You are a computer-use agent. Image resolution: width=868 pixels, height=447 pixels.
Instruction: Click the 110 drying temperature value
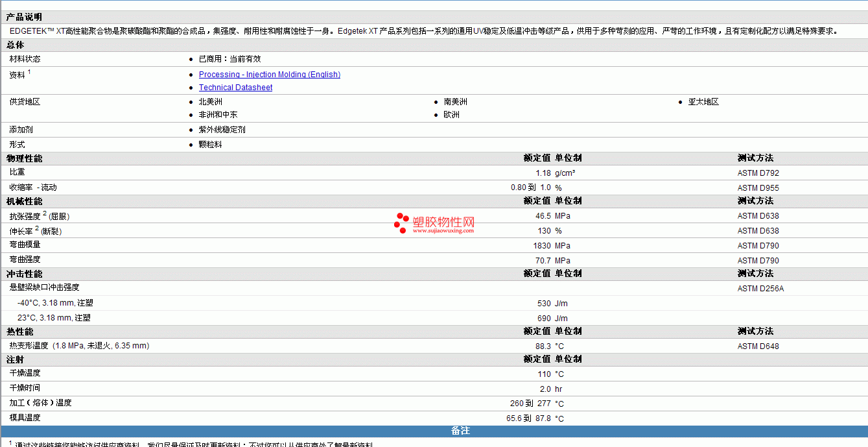click(x=545, y=374)
